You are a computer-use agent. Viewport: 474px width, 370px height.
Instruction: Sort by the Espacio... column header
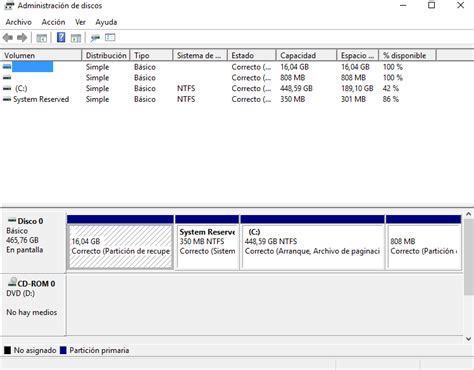click(358, 55)
